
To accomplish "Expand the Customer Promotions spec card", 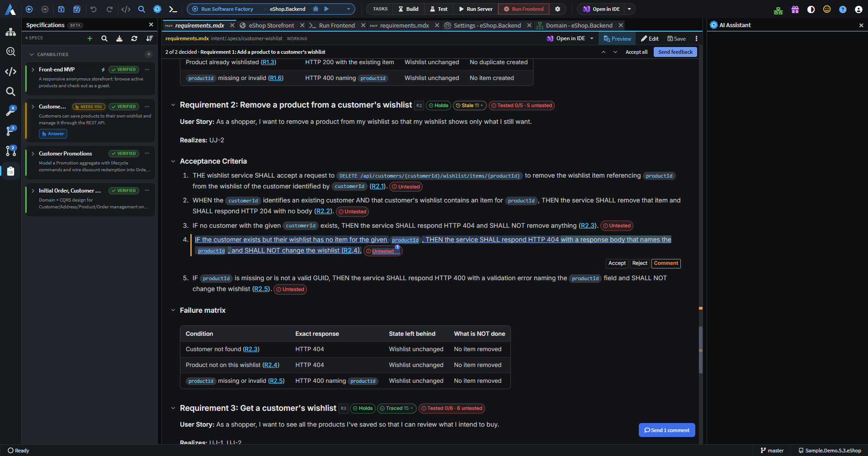I will coord(33,154).
